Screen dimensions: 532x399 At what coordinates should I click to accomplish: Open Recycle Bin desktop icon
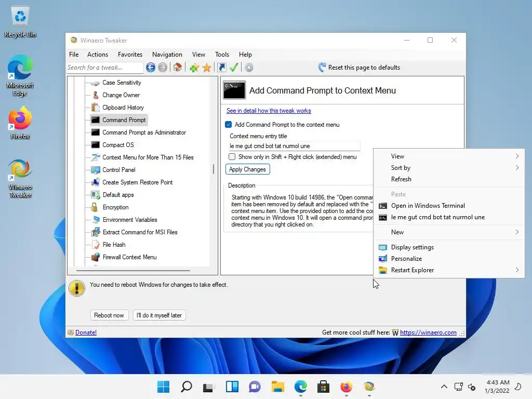[20, 22]
